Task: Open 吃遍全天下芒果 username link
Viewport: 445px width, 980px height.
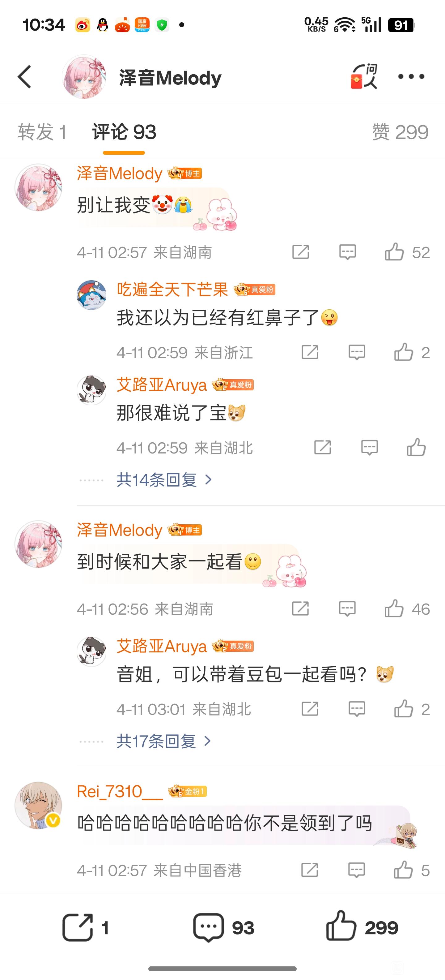Action: 172,290
